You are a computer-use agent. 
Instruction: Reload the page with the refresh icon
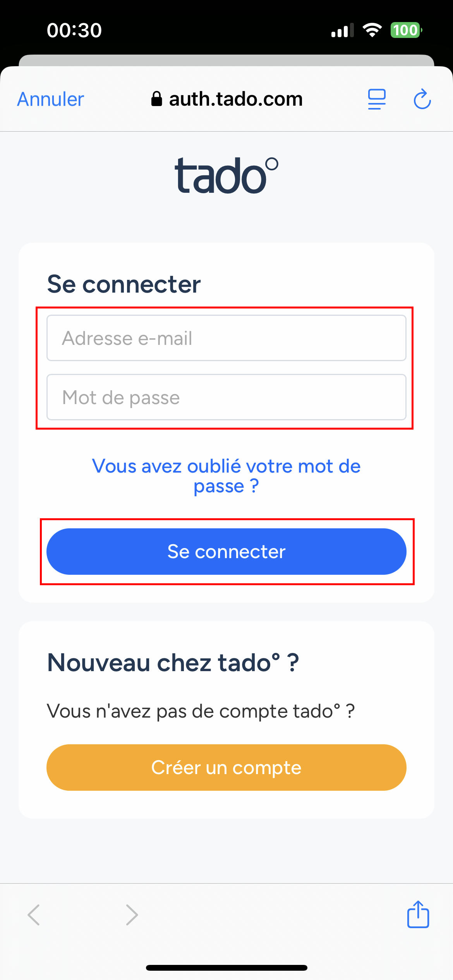[x=422, y=99]
